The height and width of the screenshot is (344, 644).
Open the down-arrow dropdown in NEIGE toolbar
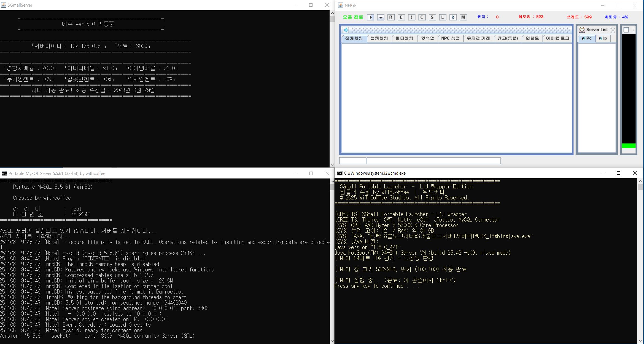pos(381,17)
